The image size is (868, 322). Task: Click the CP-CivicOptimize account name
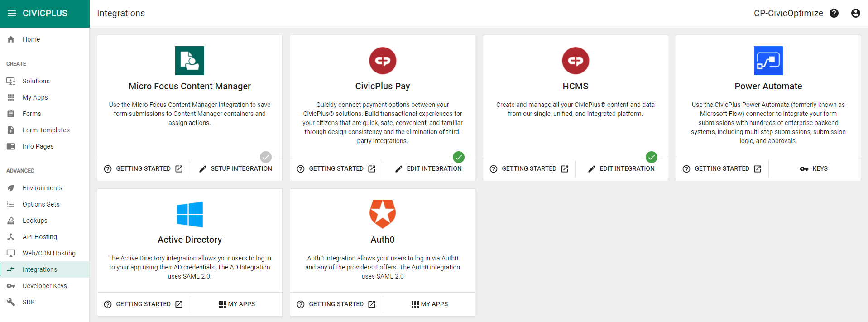click(788, 14)
